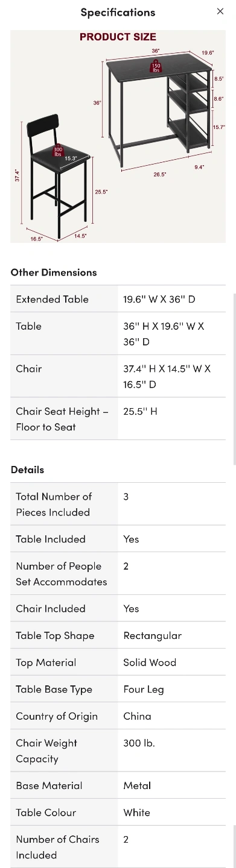The image size is (236, 868).
Task: Select the Extended Table row label
Action: point(53,299)
